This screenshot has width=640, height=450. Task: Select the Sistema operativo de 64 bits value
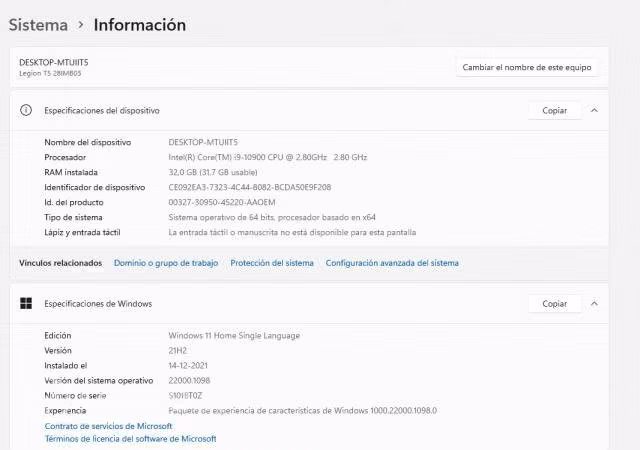[272, 217]
